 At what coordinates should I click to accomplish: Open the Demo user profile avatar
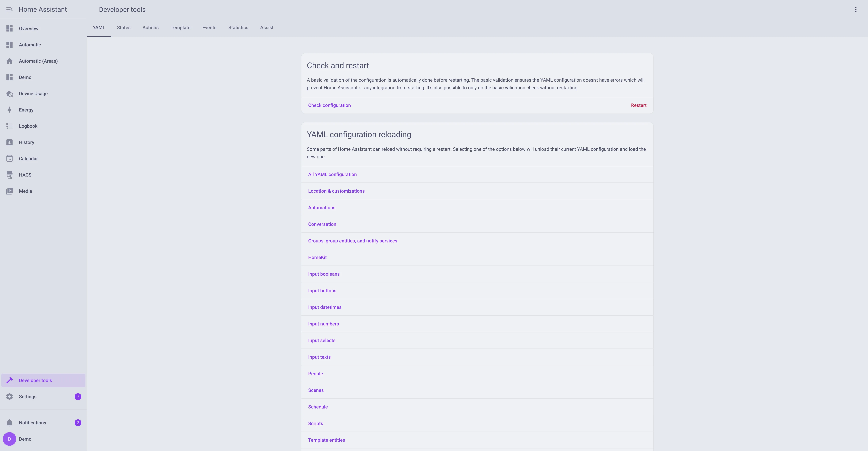click(9, 439)
